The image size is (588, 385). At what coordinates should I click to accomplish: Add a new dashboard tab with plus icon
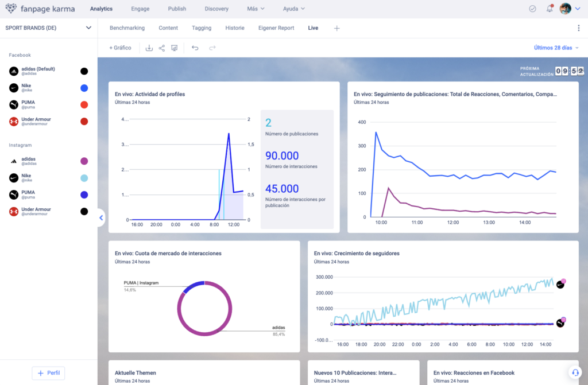pyautogui.click(x=336, y=28)
